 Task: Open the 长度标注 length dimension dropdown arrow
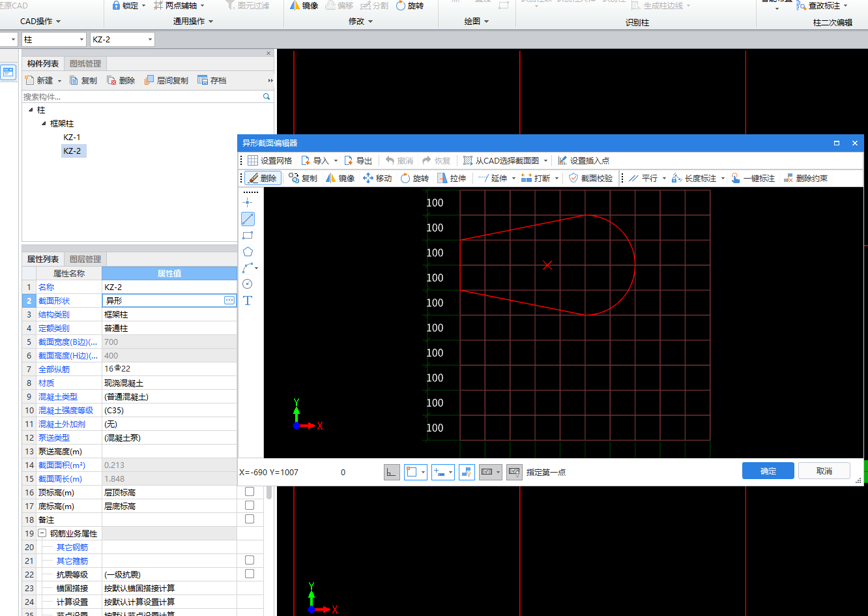pyautogui.click(x=723, y=178)
